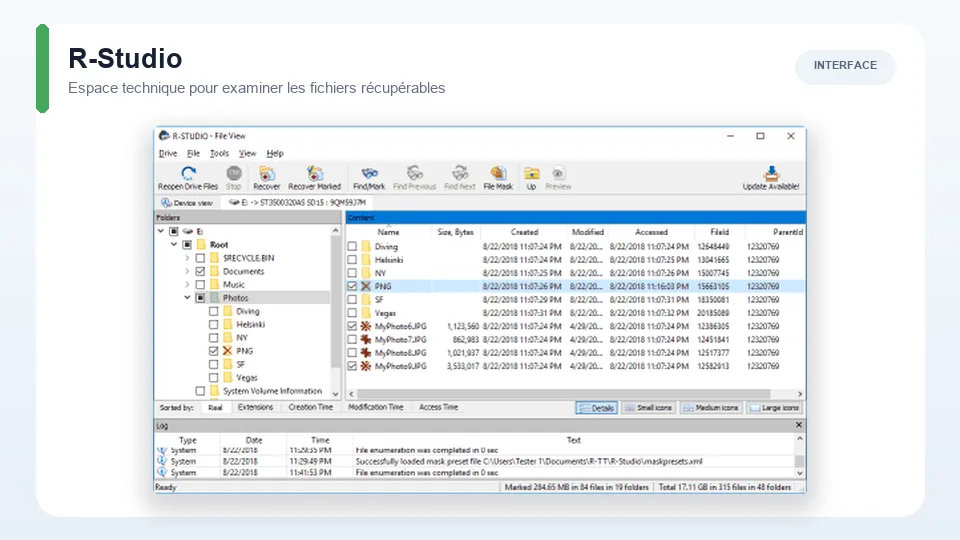960x540 pixels.
Task: Click the Created column header
Action: pos(524,232)
